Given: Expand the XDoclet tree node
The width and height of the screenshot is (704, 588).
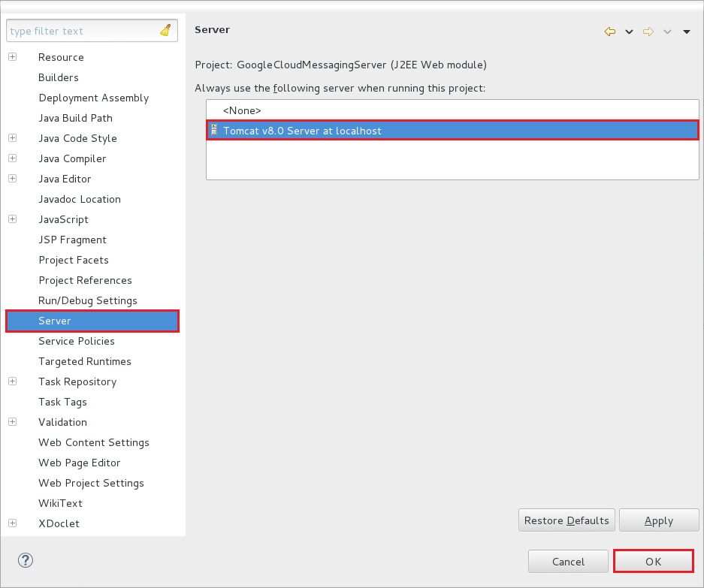Looking at the screenshot, I should (13, 523).
